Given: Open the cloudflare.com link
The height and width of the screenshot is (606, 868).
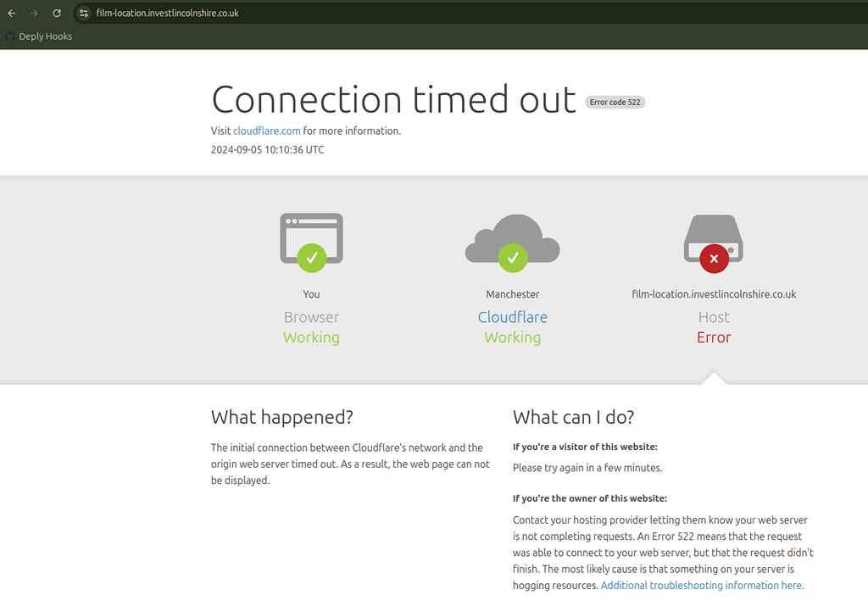Looking at the screenshot, I should tap(266, 131).
